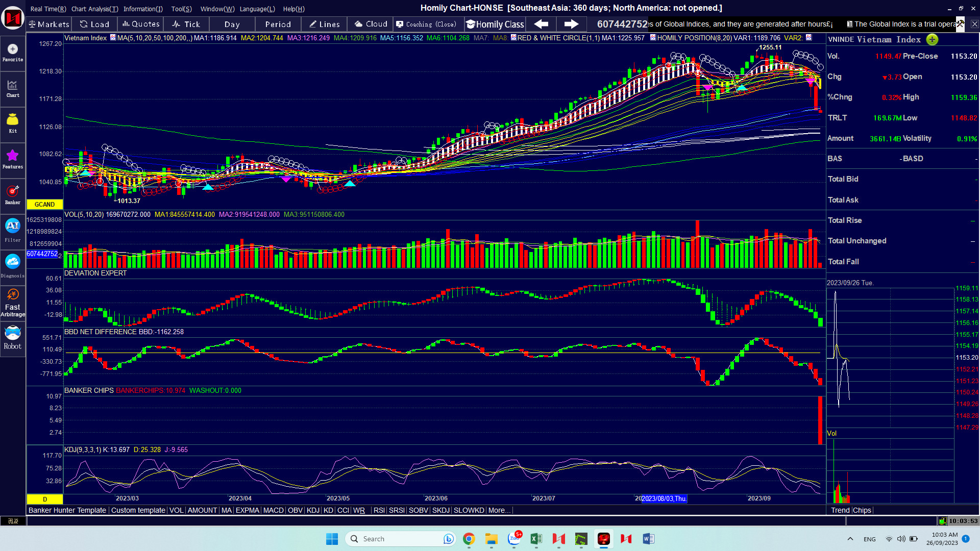Go back with left arrow button
This screenshot has height=551, width=980.
pos(541,24)
